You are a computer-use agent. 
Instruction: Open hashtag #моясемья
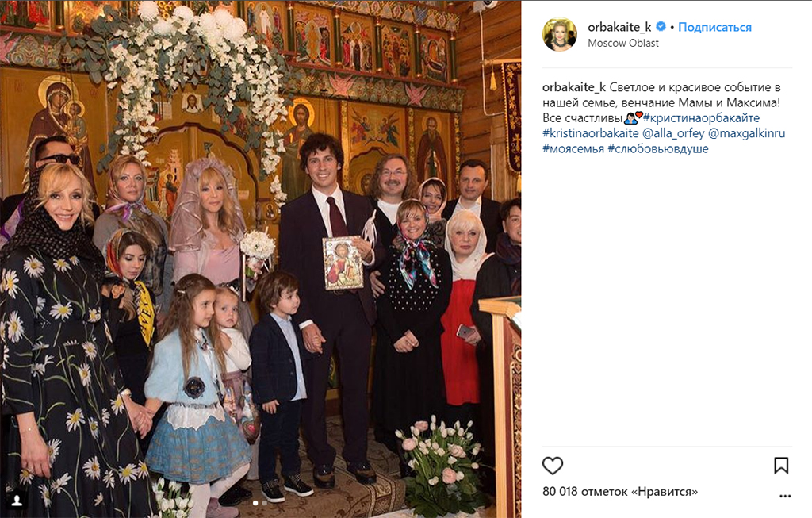click(x=573, y=148)
